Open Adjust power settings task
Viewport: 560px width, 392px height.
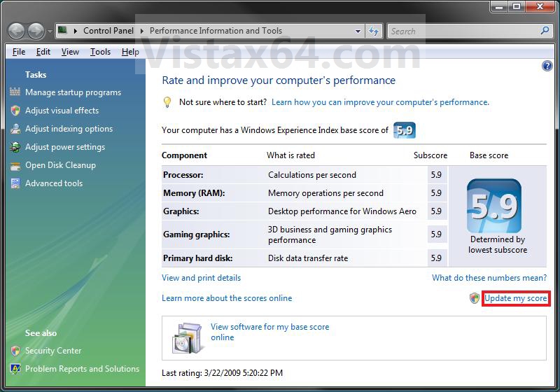pyautogui.click(x=65, y=147)
